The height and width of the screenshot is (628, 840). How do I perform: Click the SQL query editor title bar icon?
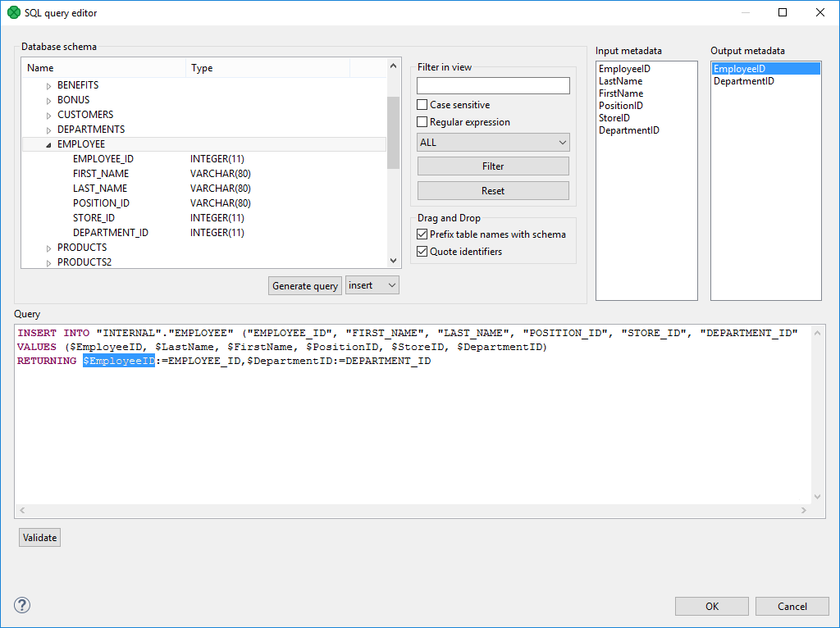pyautogui.click(x=12, y=12)
